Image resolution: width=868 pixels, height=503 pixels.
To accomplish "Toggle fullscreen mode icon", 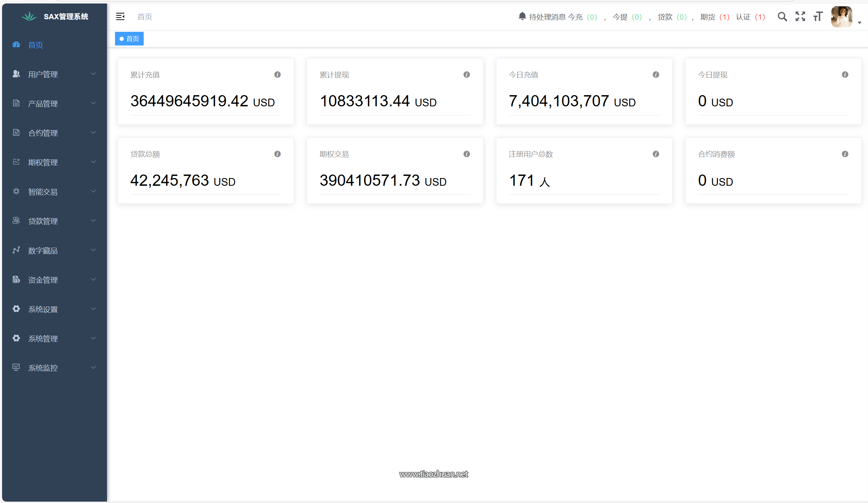I will [x=800, y=16].
